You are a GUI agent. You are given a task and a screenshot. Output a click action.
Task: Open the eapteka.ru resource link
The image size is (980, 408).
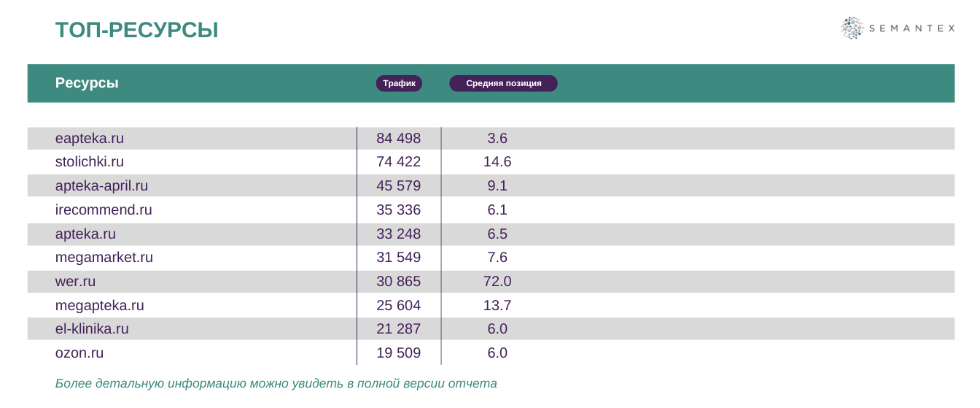point(90,138)
